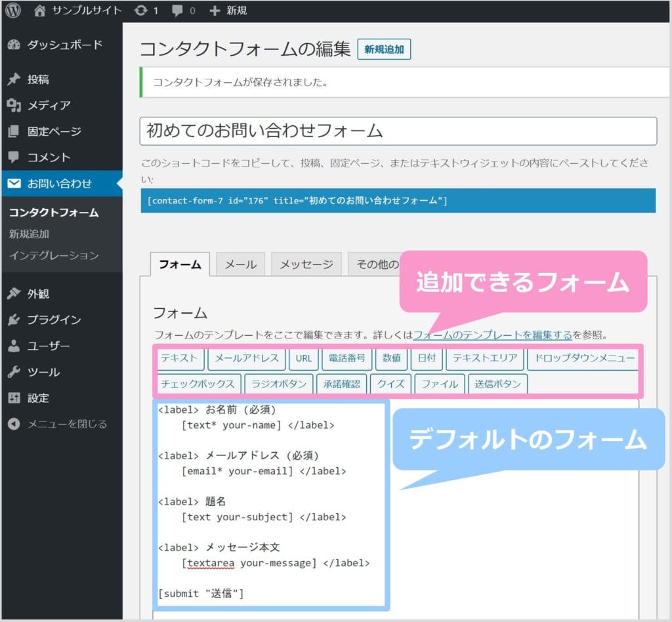The width and height of the screenshot is (672, 622).
Task: Switch to the フォーム tab
Action: (180, 264)
